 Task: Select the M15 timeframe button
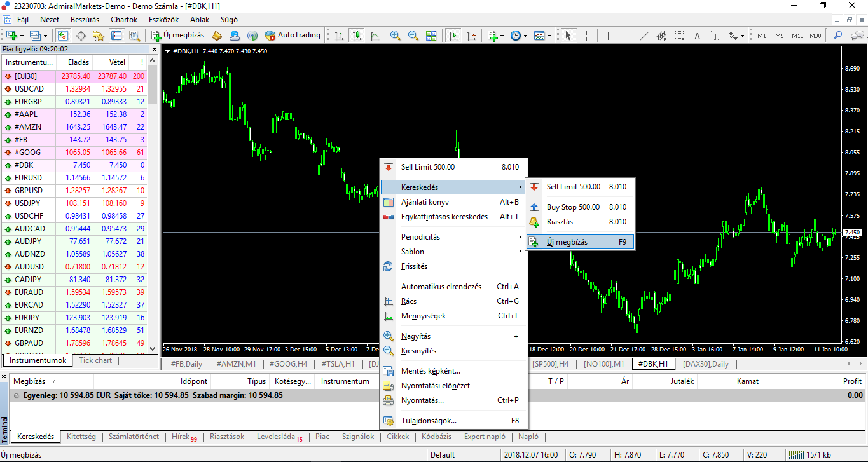click(x=797, y=36)
